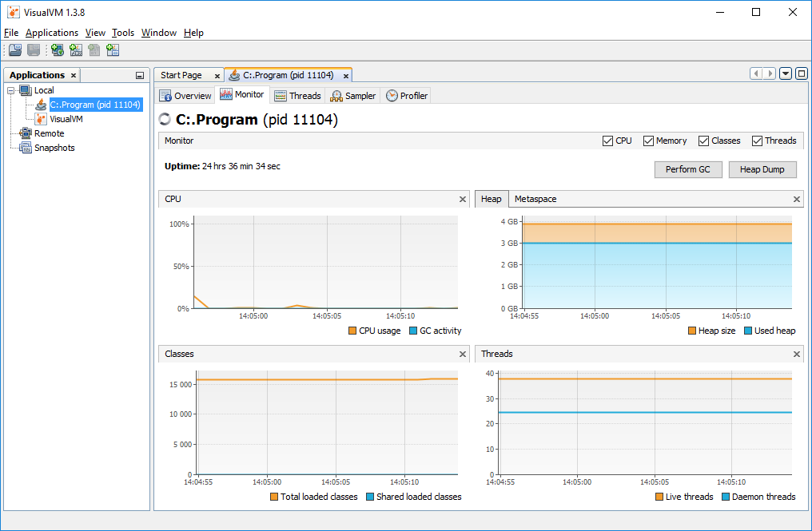Switch to the Metaspace tab
The width and height of the screenshot is (812, 531).
click(535, 200)
